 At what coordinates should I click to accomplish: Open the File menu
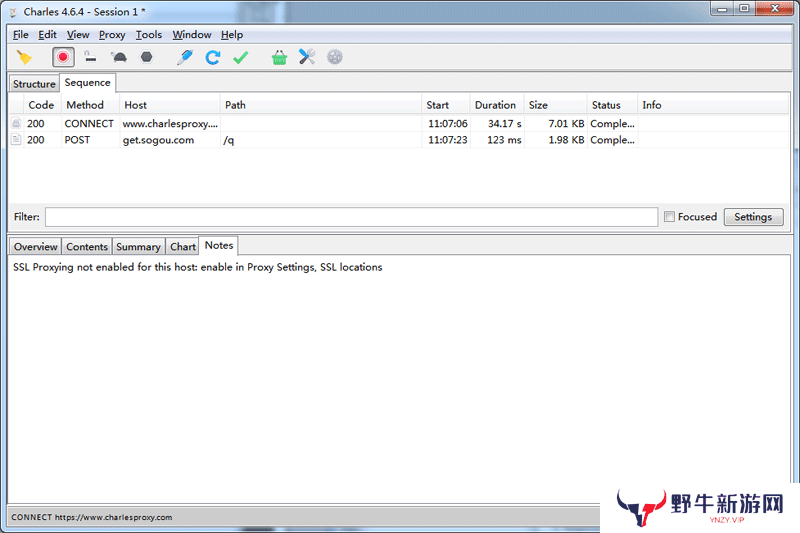(x=20, y=35)
